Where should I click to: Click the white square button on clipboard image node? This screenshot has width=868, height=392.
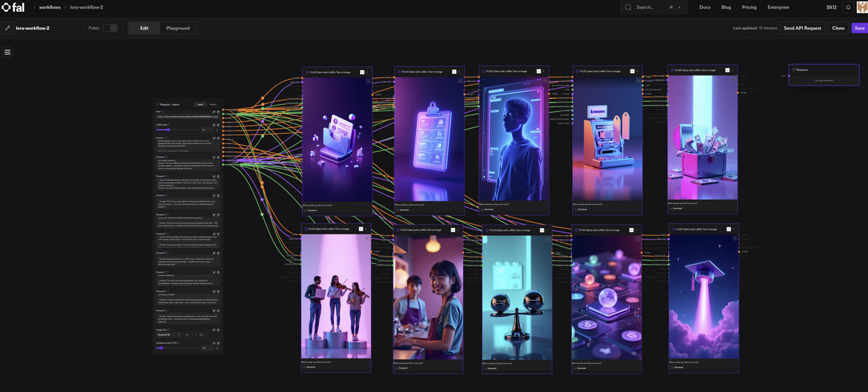pyautogui.click(x=454, y=72)
